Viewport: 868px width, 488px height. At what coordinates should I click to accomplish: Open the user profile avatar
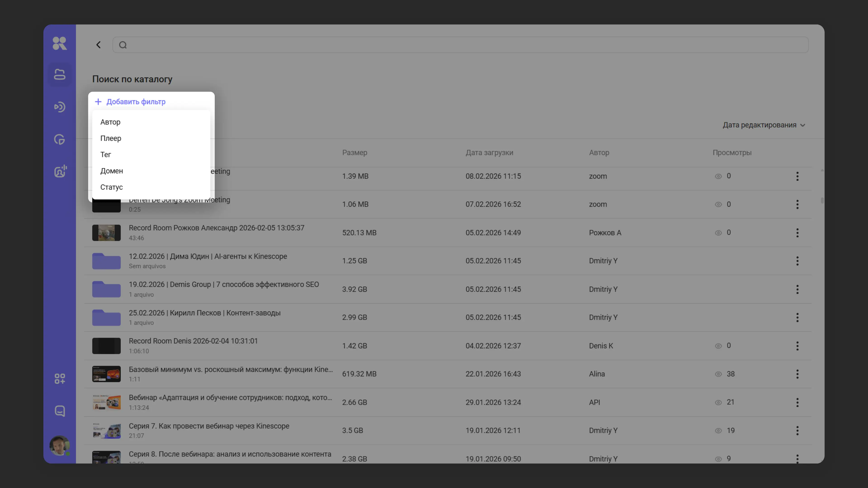59,445
